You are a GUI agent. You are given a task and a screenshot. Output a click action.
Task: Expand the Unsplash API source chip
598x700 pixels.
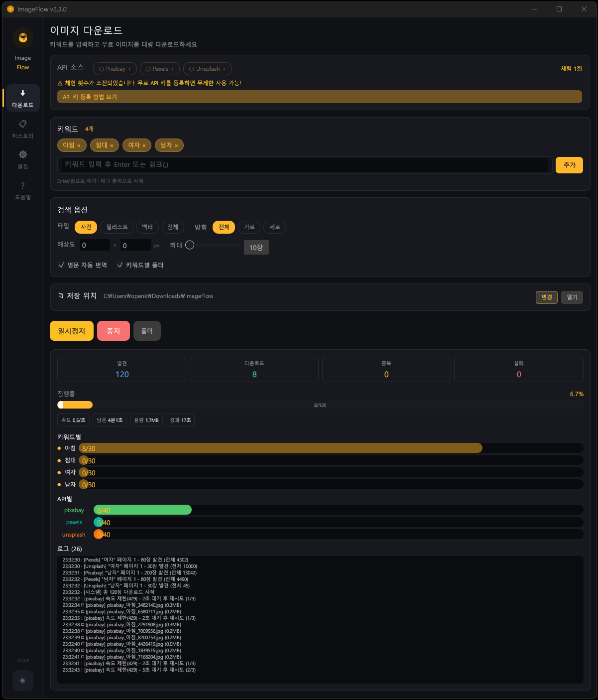click(207, 69)
